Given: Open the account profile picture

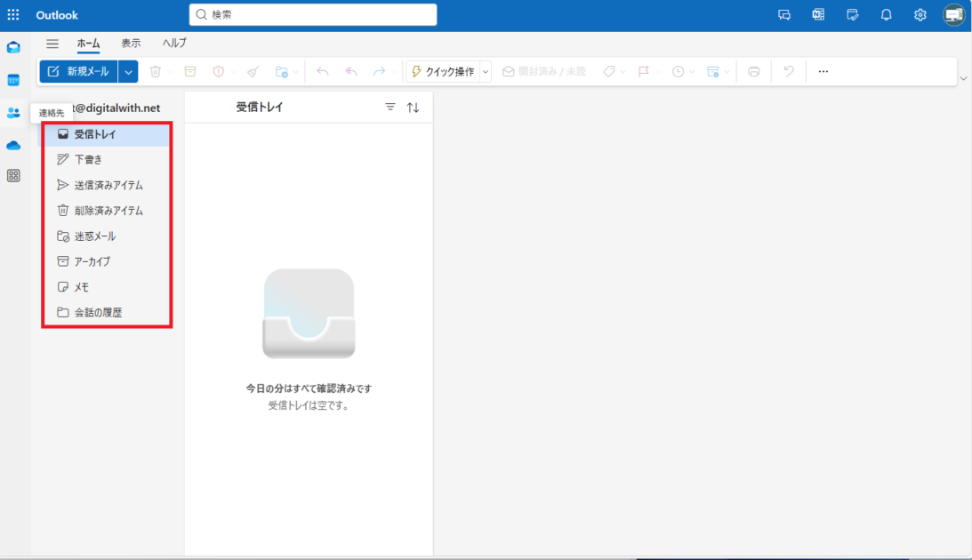Looking at the screenshot, I should coord(954,15).
